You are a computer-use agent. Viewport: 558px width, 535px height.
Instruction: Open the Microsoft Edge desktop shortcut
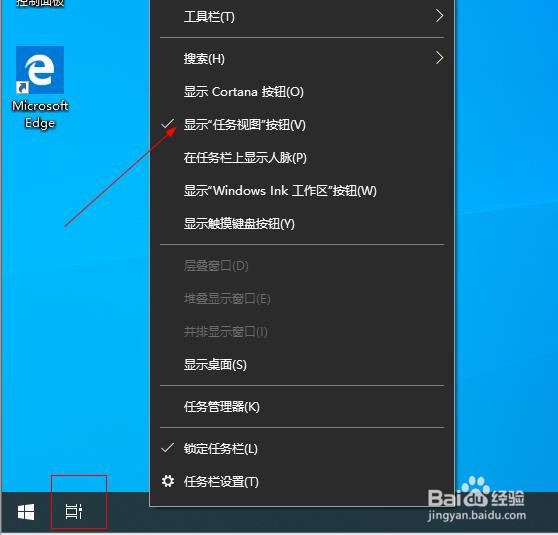pos(40,88)
